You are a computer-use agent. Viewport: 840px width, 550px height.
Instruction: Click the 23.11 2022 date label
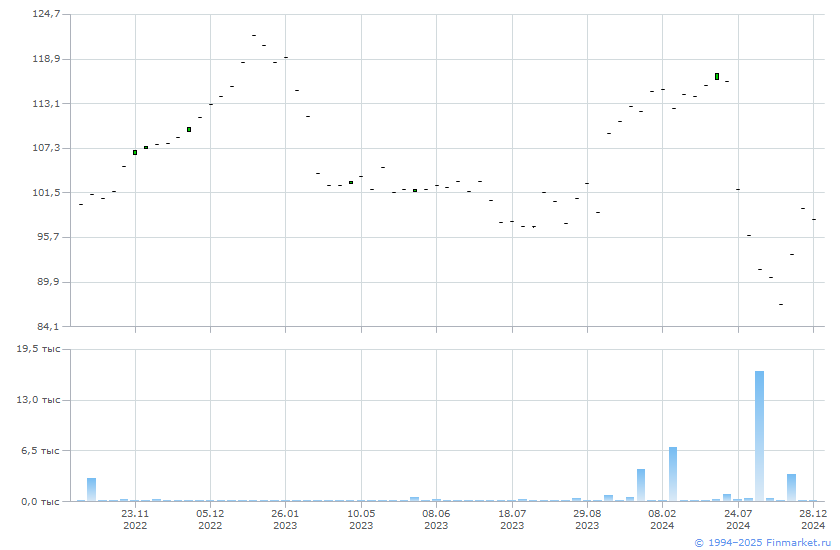point(135,519)
